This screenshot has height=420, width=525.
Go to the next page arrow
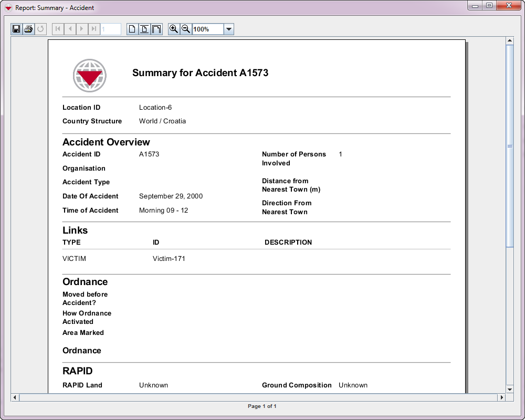[82, 29]
